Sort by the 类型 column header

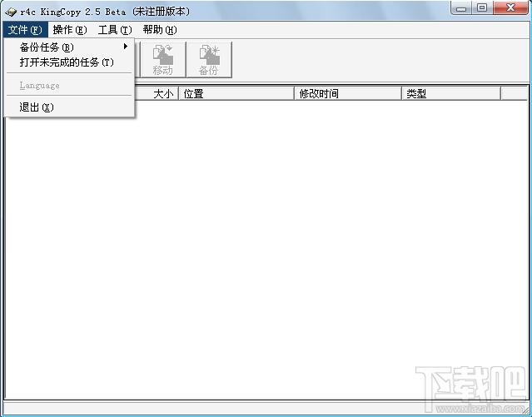tap(451, 94)
